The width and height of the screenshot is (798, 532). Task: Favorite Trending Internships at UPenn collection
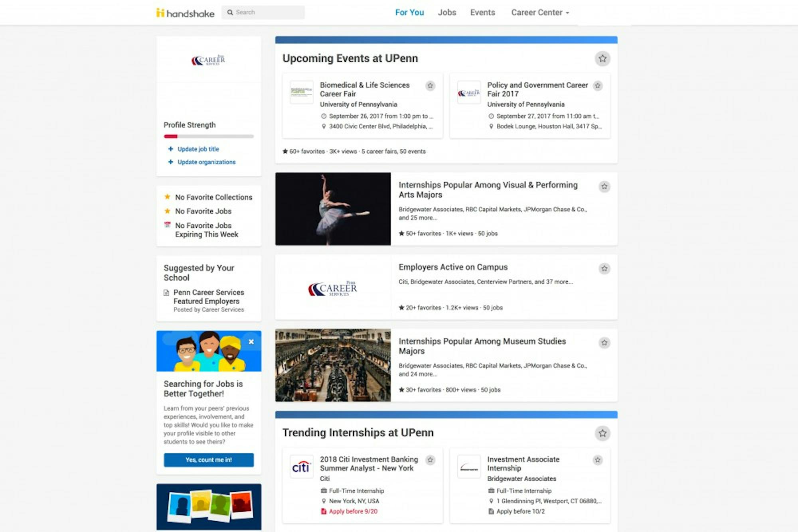[602, 433]
